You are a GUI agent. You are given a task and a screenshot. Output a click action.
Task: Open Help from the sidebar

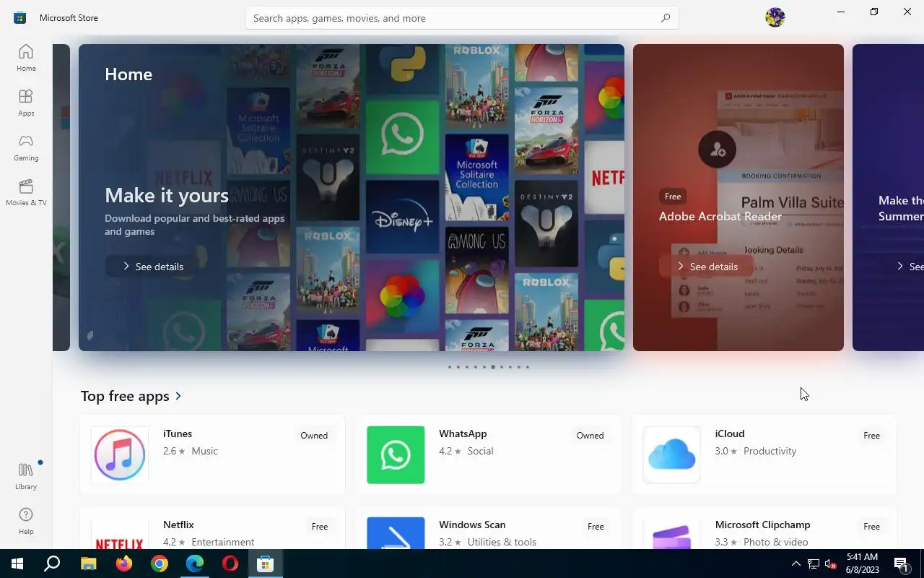coord(26,521)
